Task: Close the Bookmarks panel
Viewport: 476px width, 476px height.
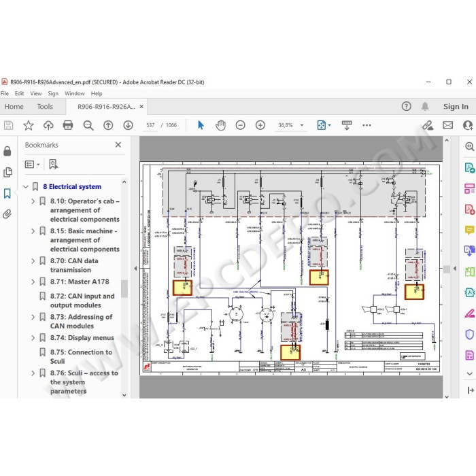Action: pos(118,145)
